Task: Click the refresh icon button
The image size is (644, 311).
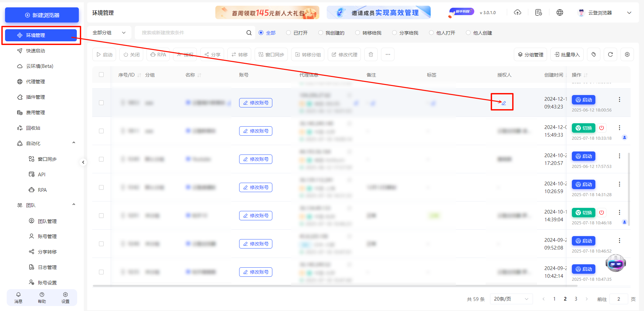Action: pos(610,54)
